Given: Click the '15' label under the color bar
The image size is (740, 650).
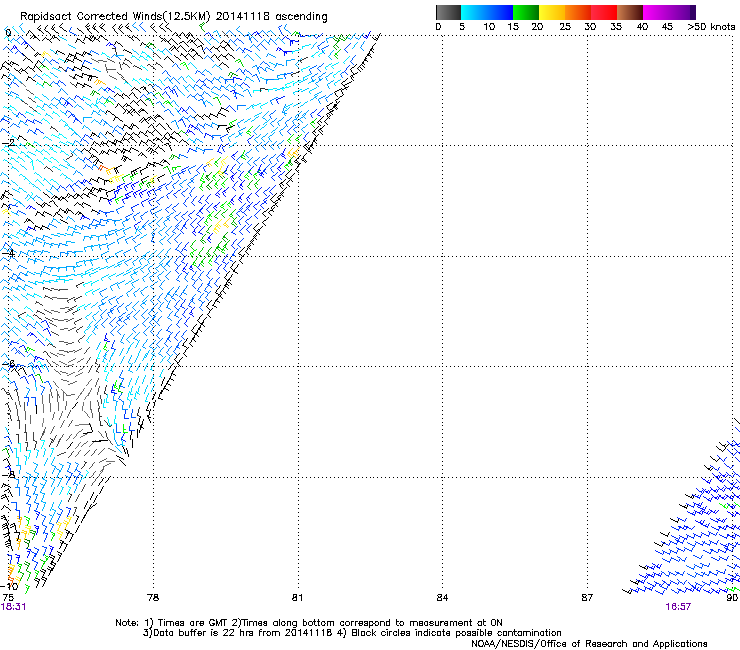Looking at the screenshot, I should coord(513,27).
